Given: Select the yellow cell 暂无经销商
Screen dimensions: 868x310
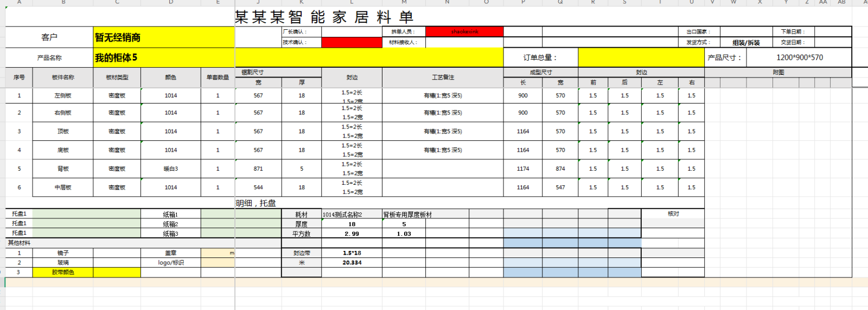Looking at the screenshot, I should [164, 37].
